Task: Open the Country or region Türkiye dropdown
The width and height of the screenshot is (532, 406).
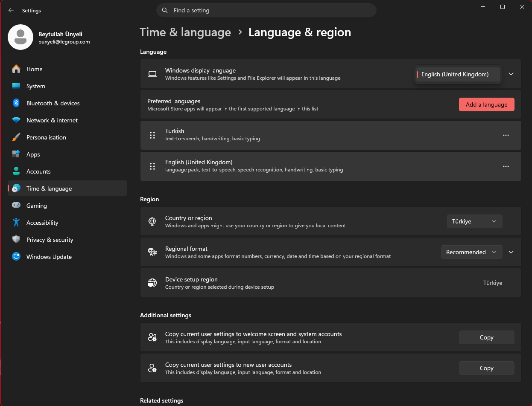Action: [x=474, y=221]
